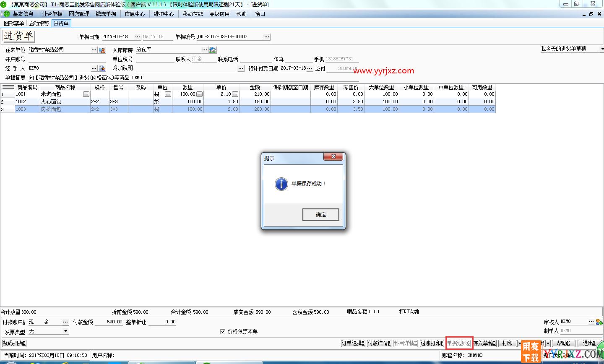Click the 入库库房 warehouse house icon
The image size is (604, 364).
213,50
